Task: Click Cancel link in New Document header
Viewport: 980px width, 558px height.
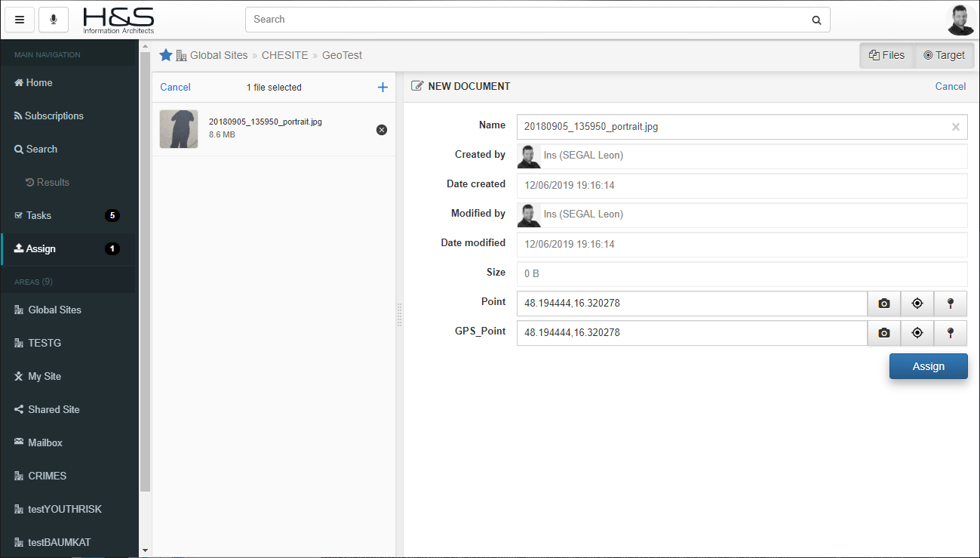Action: (950, 86)
